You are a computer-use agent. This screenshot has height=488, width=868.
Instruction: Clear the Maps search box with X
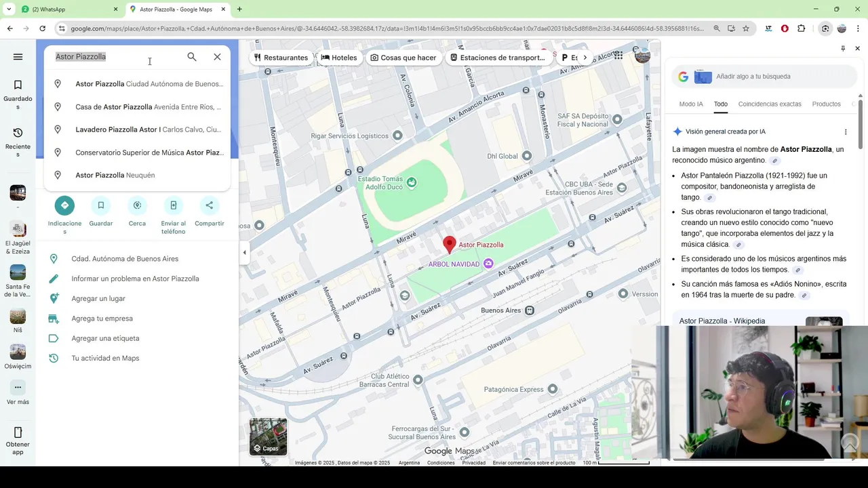click(x=217, y=57)
